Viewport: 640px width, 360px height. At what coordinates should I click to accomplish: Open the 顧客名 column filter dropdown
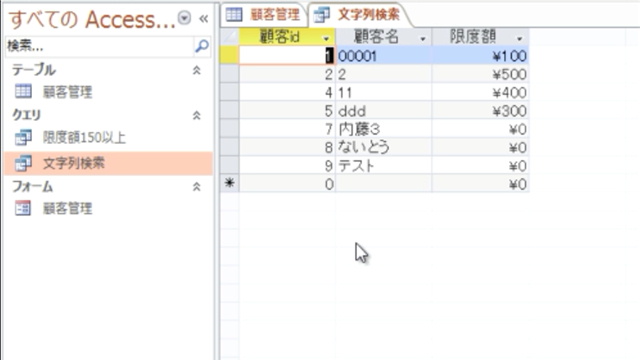pyautogui.click(x=423, y=39)
